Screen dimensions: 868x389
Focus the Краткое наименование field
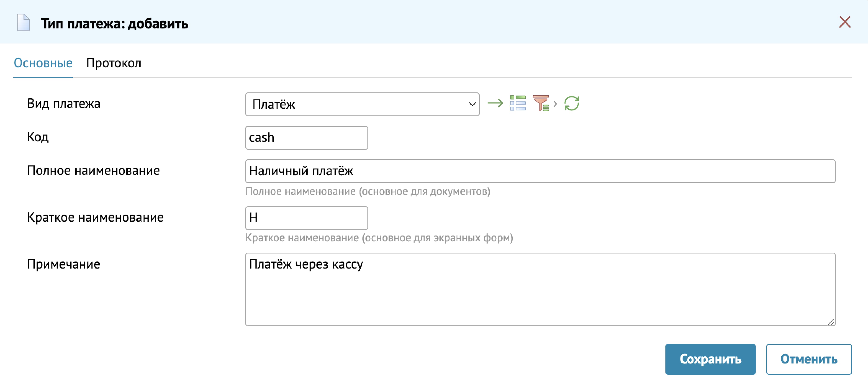tap(307, 218)
